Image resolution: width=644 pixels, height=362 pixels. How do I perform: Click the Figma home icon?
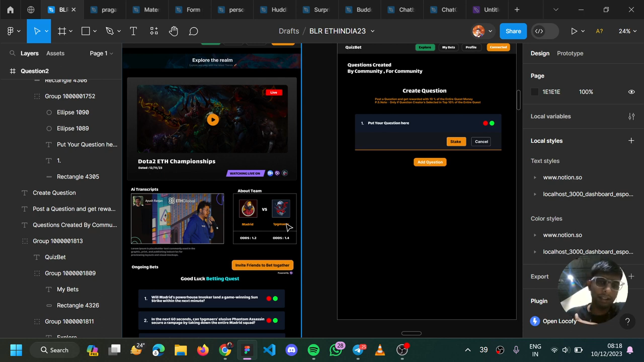(10, 10)
